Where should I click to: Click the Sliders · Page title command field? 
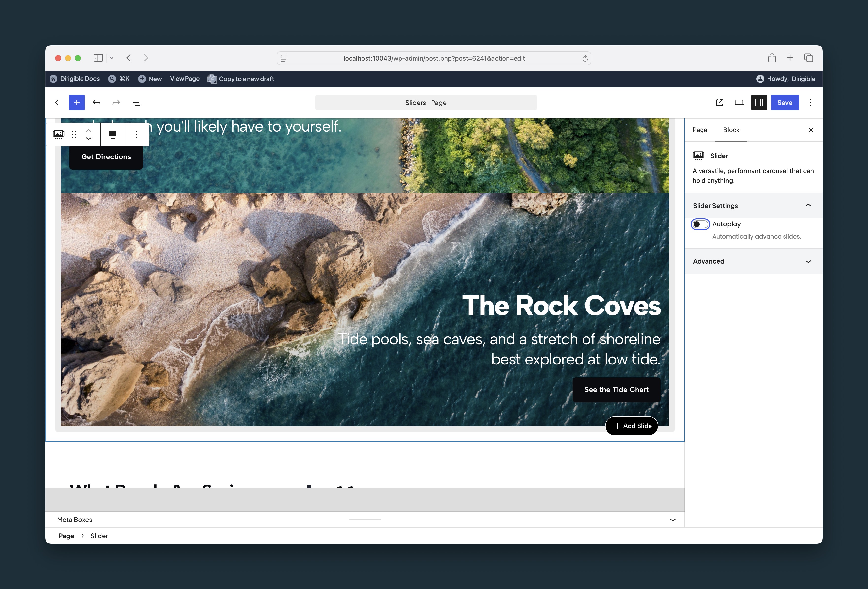tap(426, 103)
